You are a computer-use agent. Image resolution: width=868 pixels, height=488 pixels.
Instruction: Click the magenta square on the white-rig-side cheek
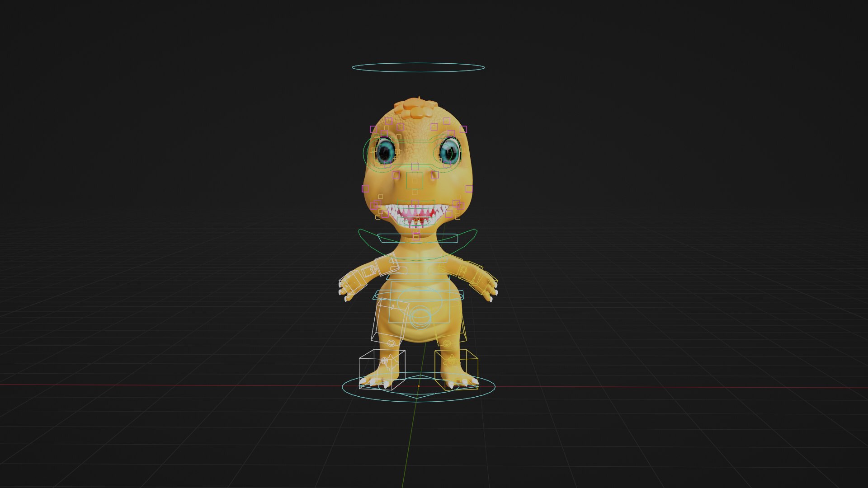365,188
